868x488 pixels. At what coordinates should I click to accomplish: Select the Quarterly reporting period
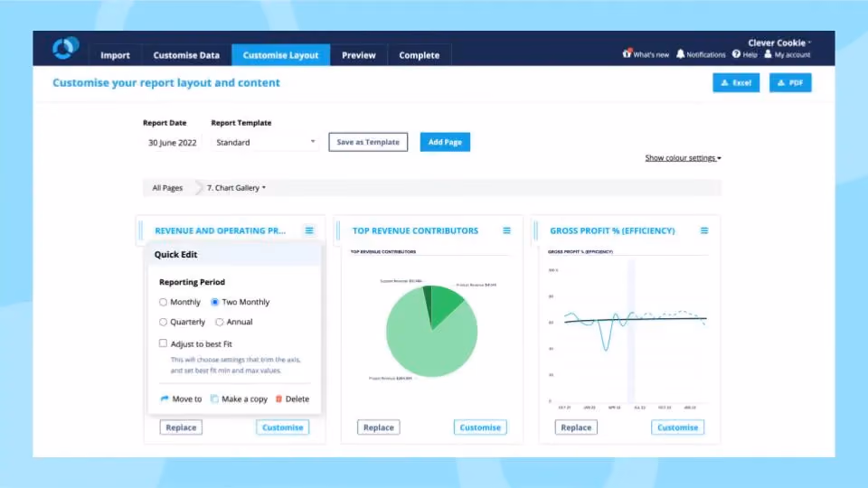pyautogui.click(x=163, y=322)
